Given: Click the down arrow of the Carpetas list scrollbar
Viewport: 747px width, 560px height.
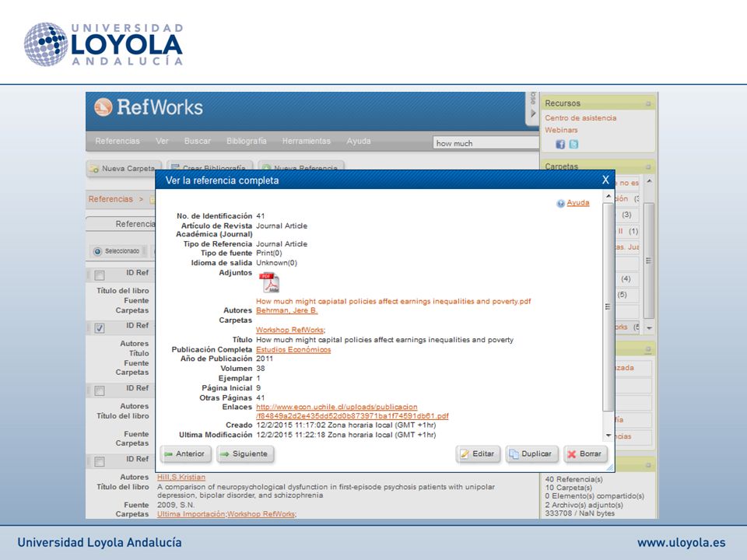Looking at the screenshot, I should click(x=649, y=328).
